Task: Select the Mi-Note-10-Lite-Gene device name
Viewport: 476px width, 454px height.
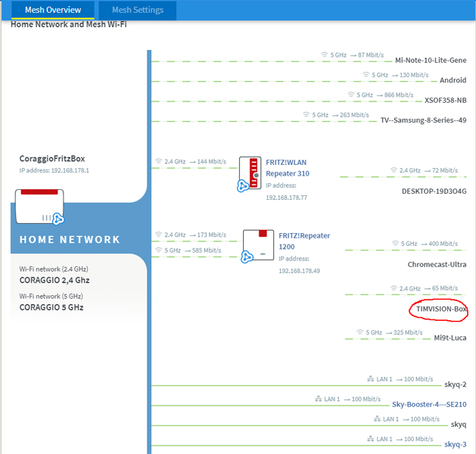Action: tap(431, 60)
